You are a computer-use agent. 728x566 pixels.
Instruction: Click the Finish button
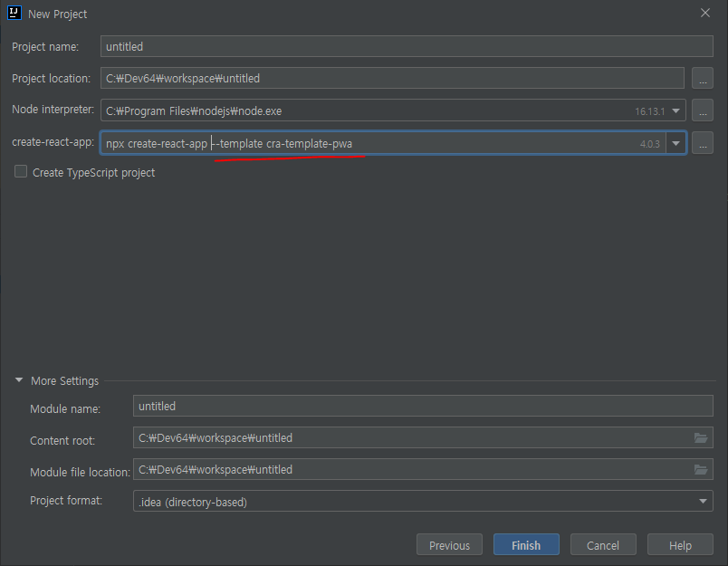526,544
